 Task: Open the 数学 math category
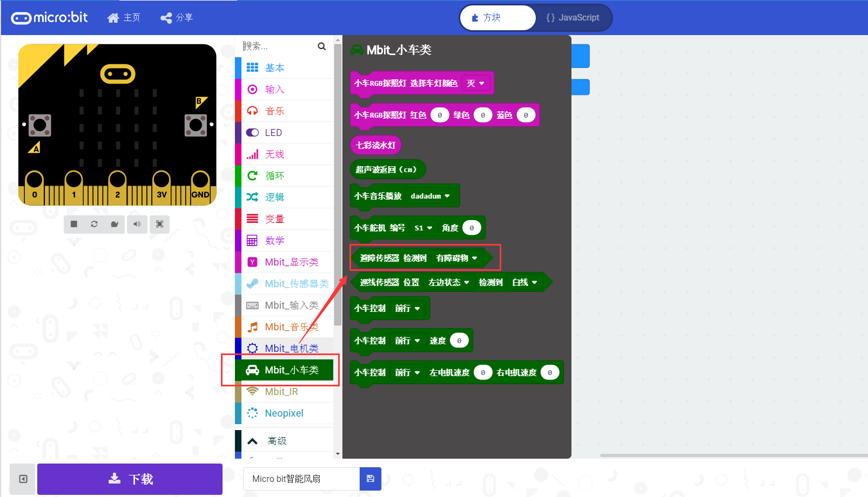coord(284,241)
